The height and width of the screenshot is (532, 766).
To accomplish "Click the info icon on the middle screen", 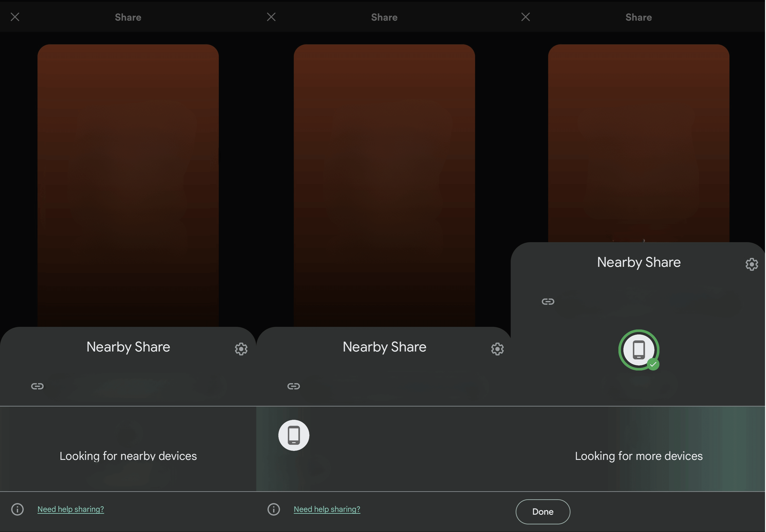I will [x=273, y=509].
